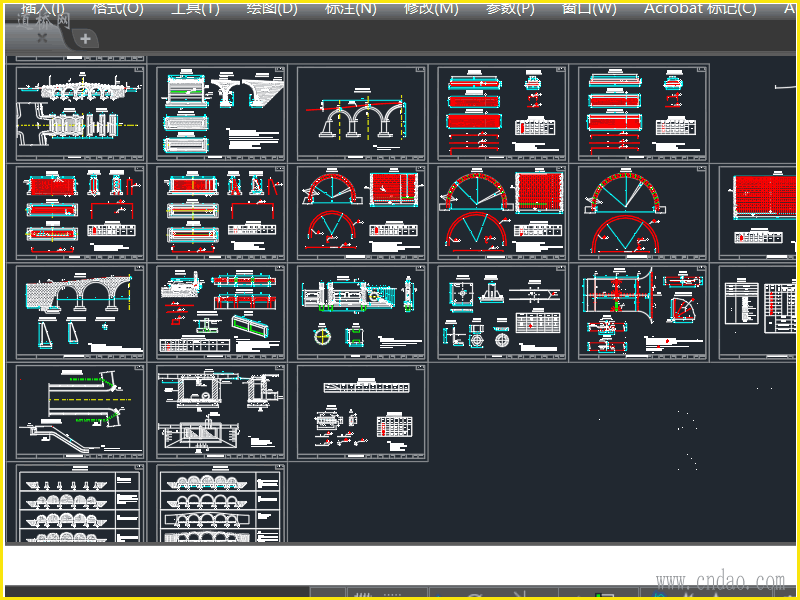800x600 pixels.
Task: Close the current drawing tab
Action: (x=42, y=38)
